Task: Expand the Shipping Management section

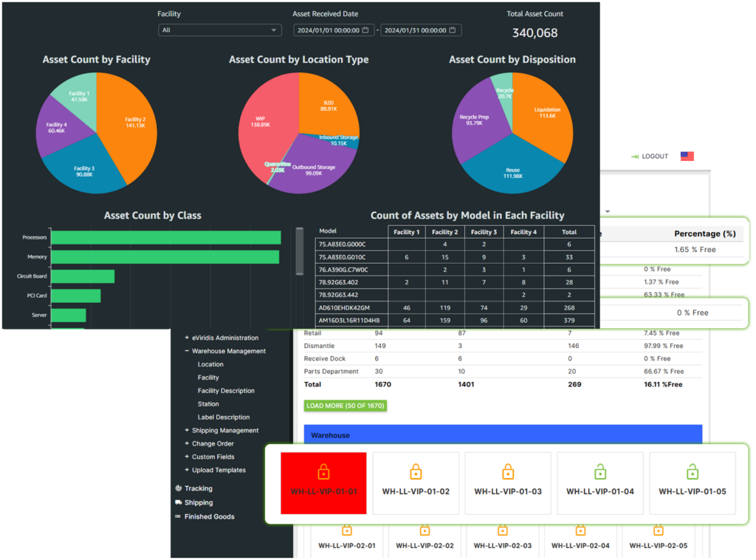Action: (x=187, y=430)
